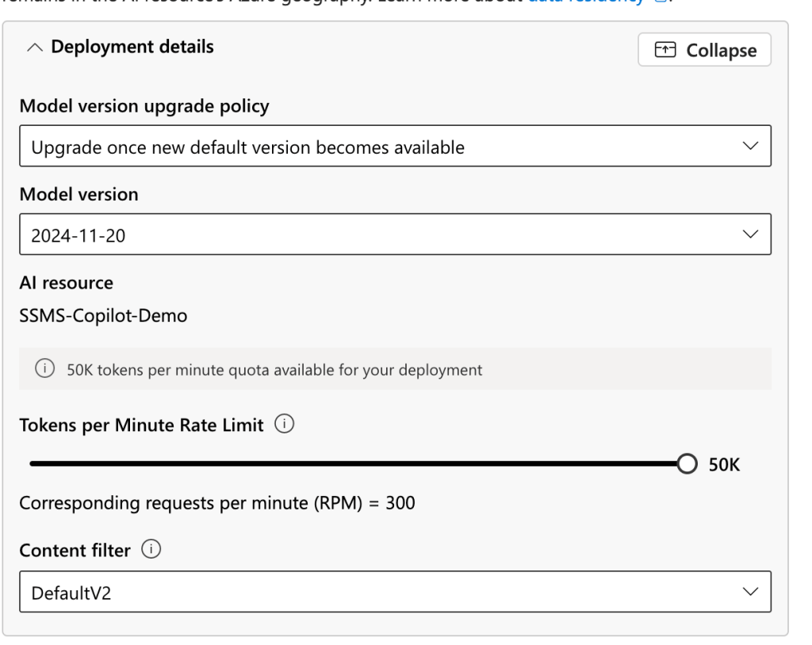Viewport: 812px width, 645px height.
Task: Click the SSMS-Copilot-Demo AI resource name
Action: pos(103,316)
